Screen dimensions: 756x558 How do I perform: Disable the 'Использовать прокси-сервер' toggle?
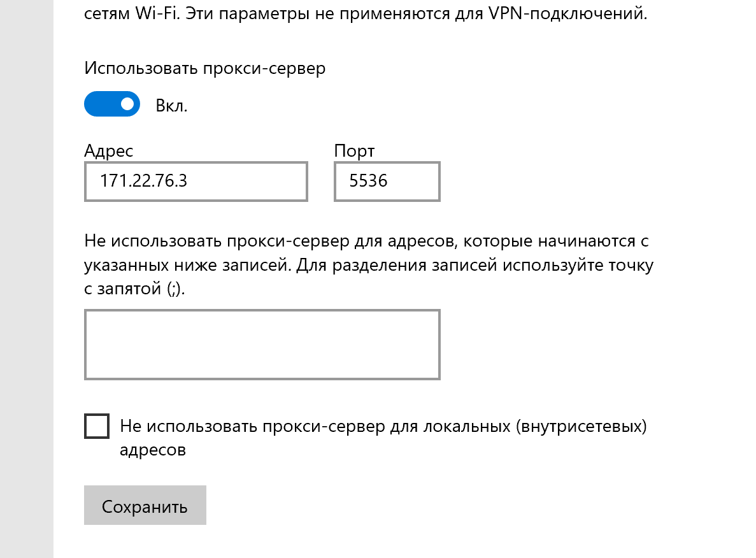(112, 104)
